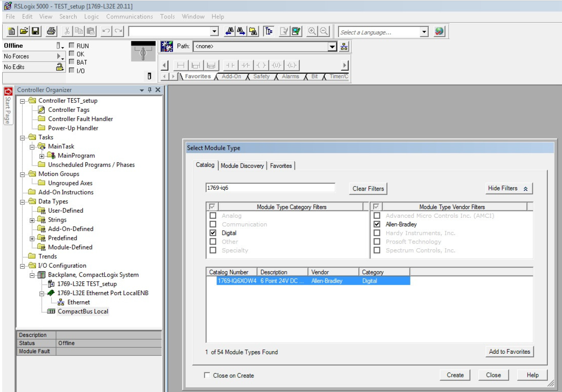The height and width of the screenshot is (392, 562).
Task: Open the search combo box dropdown arrow
Action: tap(215, 32)
